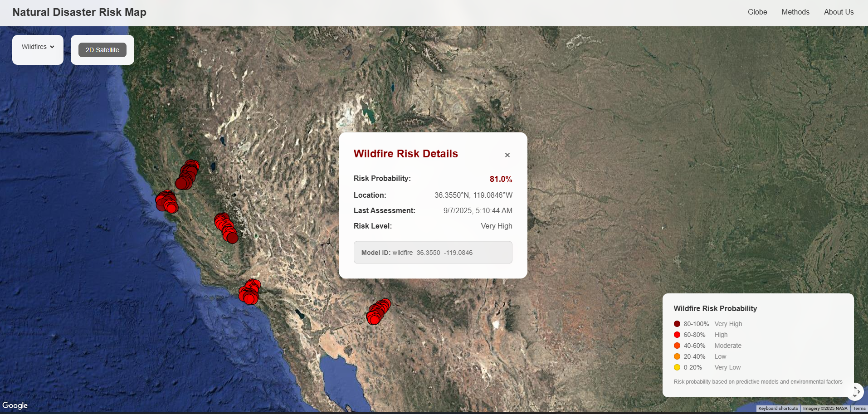Click the dark red 80-100% legend swatch

677,324
